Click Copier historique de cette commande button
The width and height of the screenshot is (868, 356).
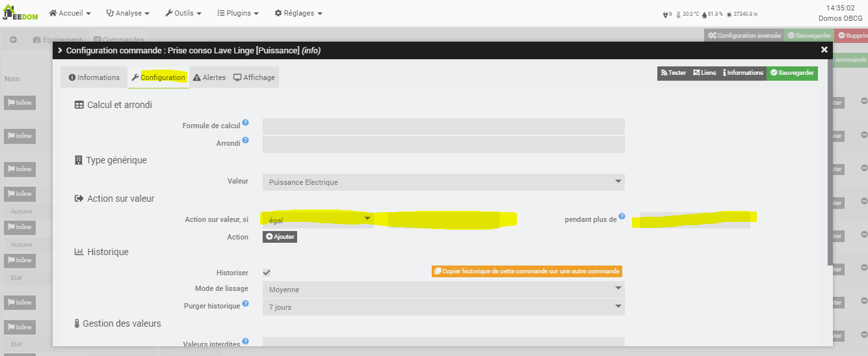tap(527, 271)
